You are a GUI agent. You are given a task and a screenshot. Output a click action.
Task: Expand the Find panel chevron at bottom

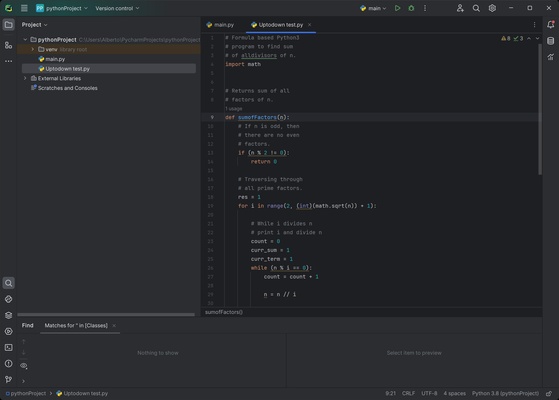pos(24,381)
